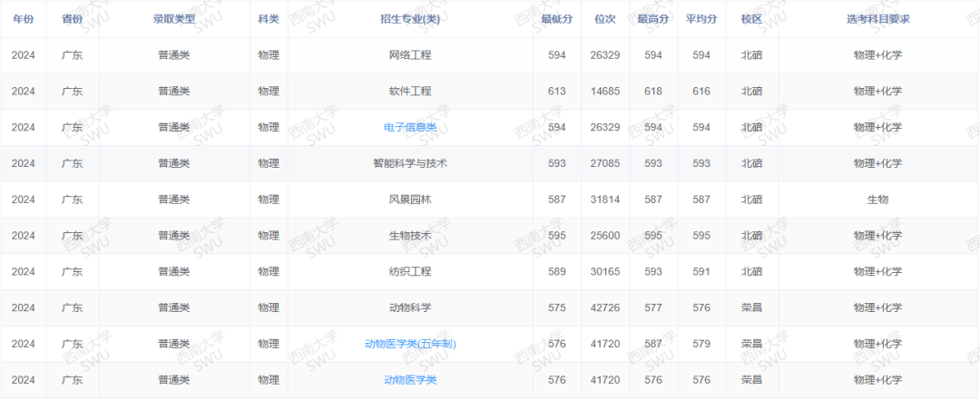Click 普通类 in 智能科学与技术 row
Viewport: 980px width, 400px height.
[173, 163]
